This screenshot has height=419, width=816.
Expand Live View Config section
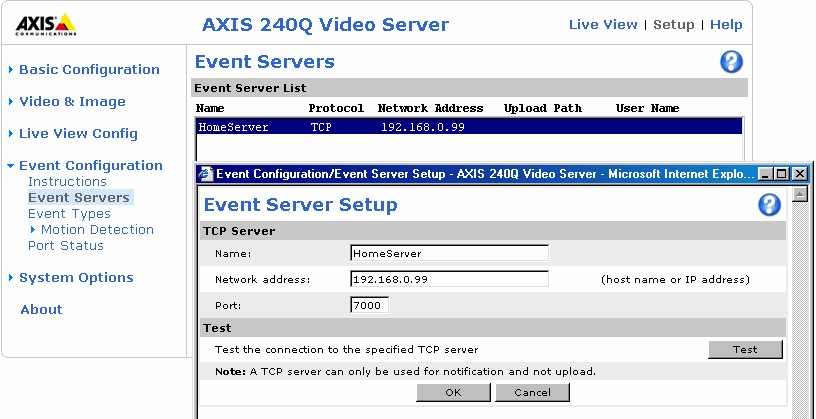[77, 134]
